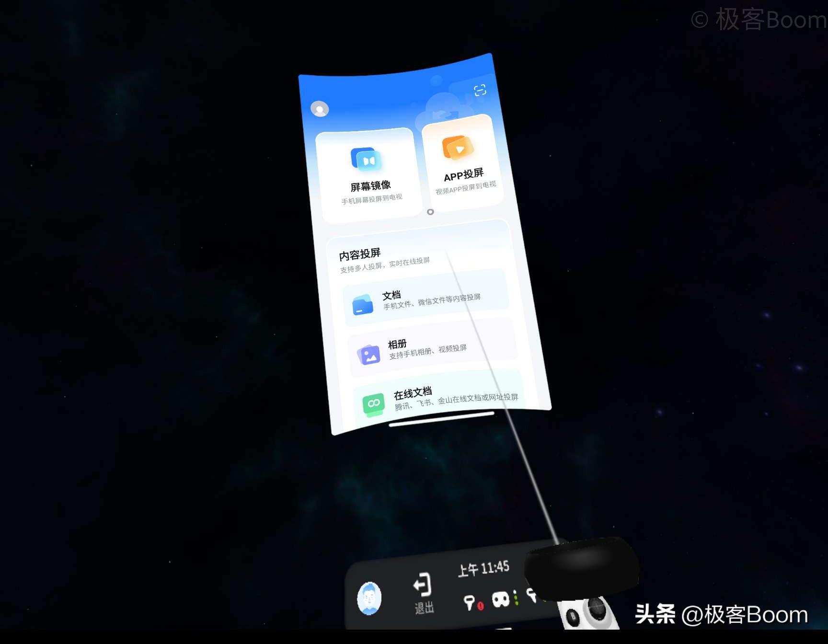Click the 上午 11:45 clock display

483,569
